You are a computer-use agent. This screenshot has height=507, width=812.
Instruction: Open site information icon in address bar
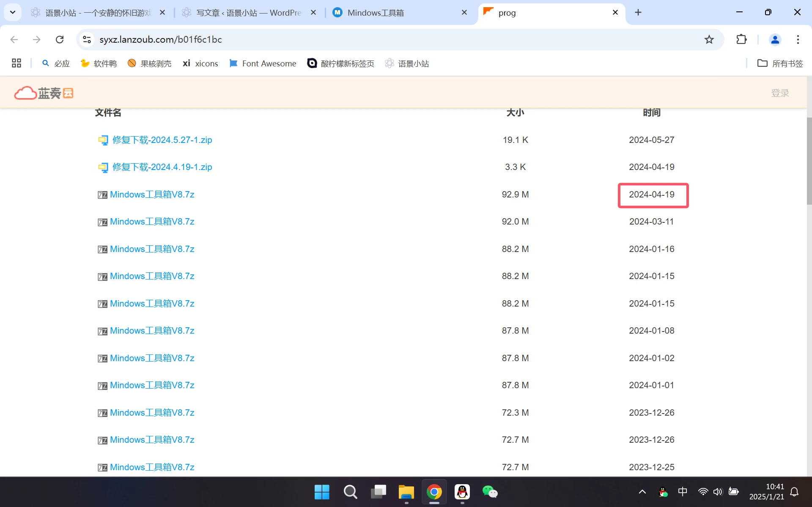(87, 39)
